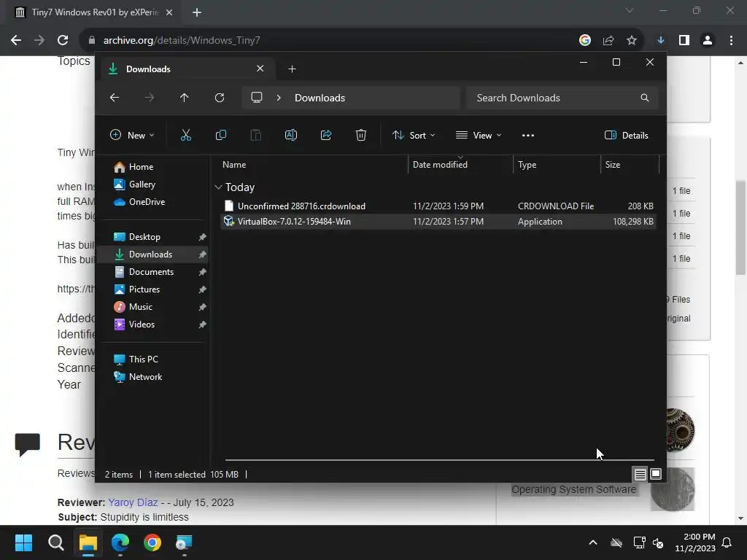
Task: Open the View dropdown
Action: (x=479, y=135)
